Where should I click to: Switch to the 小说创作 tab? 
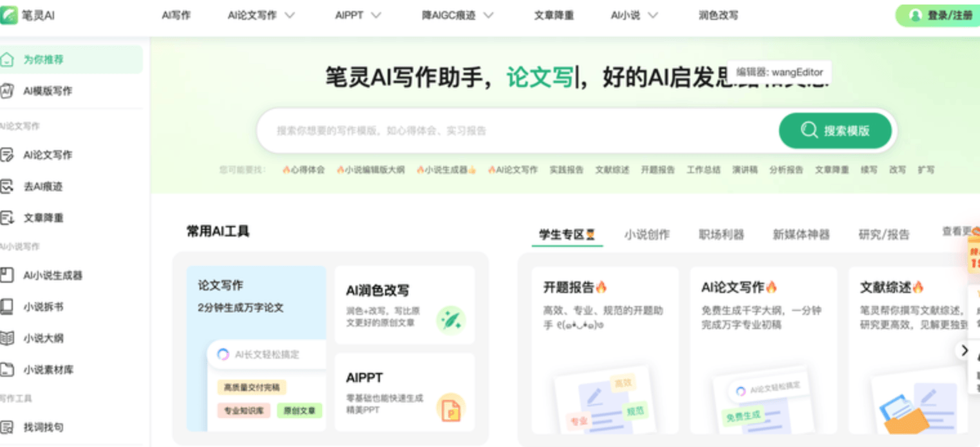[646, 234]
